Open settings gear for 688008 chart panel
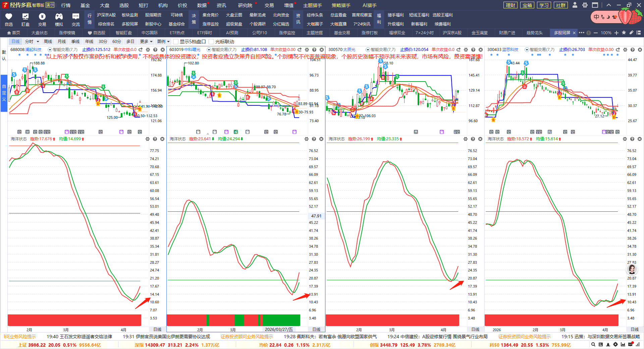644x349 pixels. 148,50
